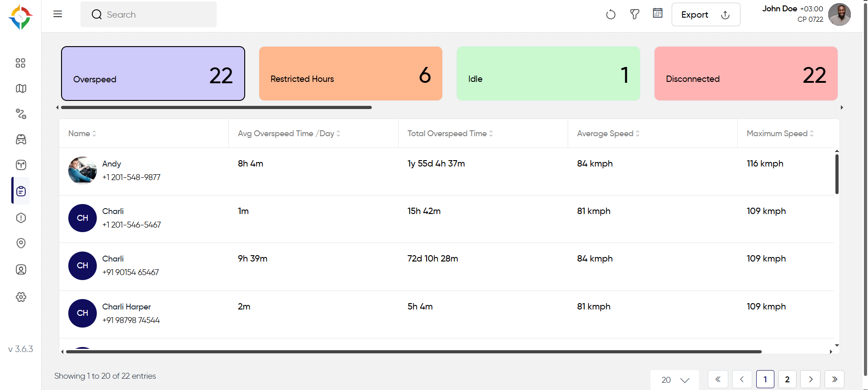
Task: Click the app logo
Action: click(x=20, y=17)
